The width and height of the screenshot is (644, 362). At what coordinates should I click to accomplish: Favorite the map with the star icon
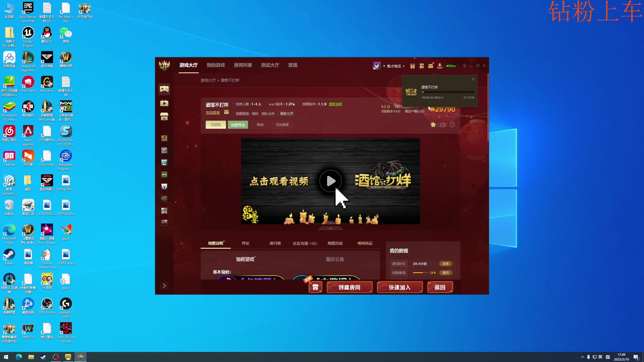click(x=433, y=125)
